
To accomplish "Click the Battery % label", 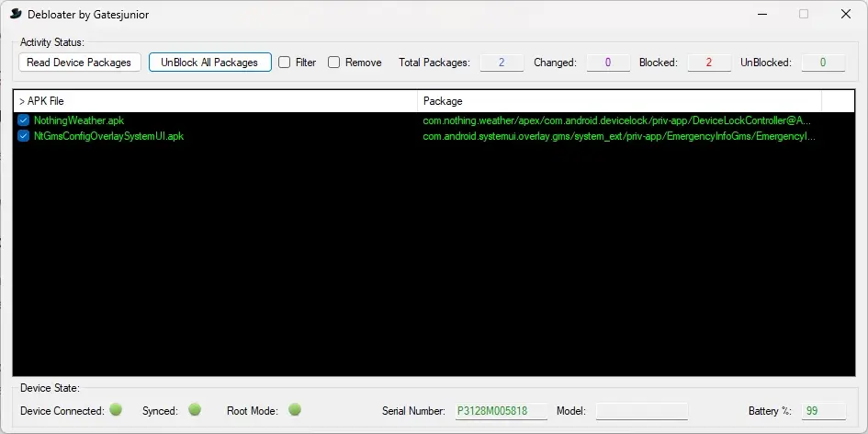I will pos(770,411).
